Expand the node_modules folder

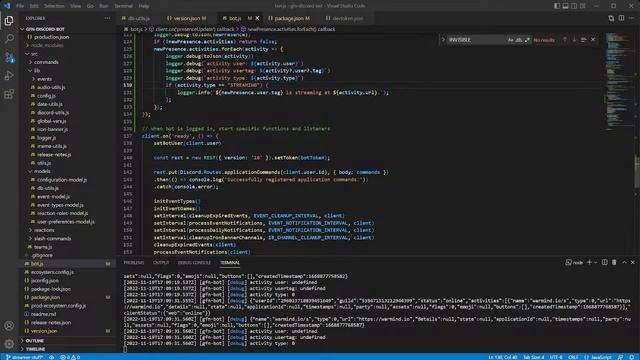tap(47, 45)
